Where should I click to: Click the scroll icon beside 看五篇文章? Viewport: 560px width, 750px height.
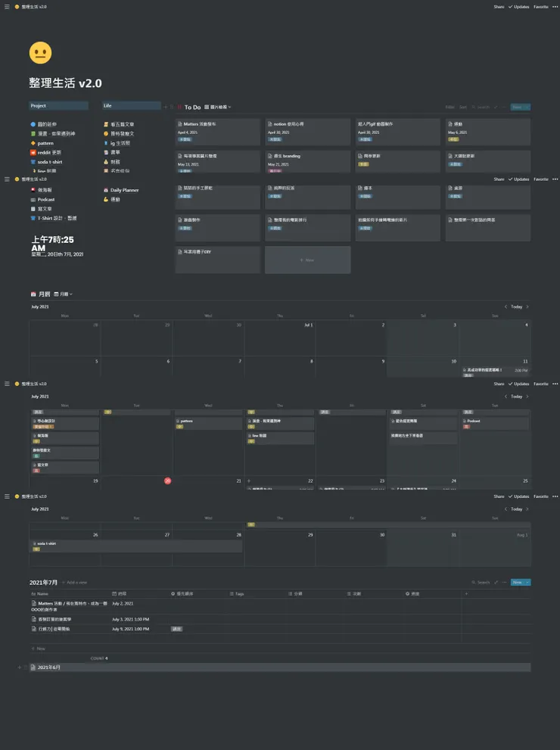(x=106, y=124)
